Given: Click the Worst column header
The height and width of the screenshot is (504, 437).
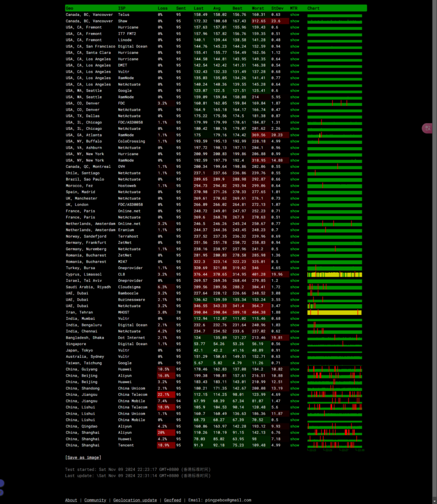Looking at the screenshot, I should click(x=258, y=8).
